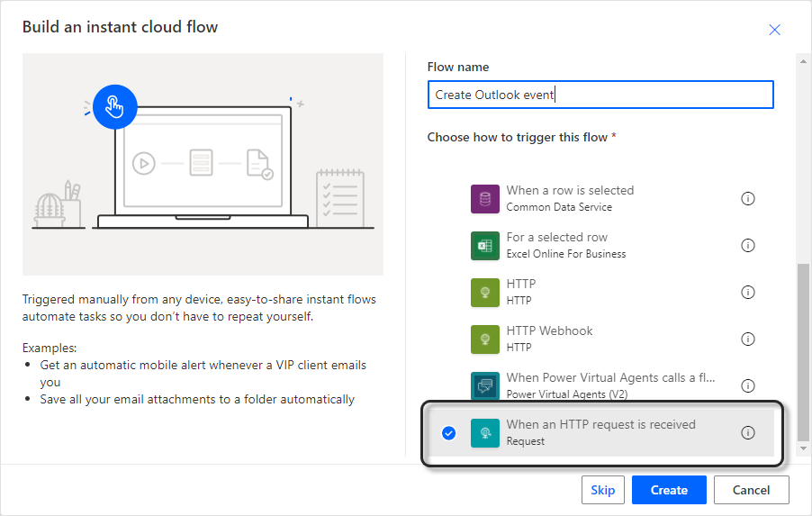Click the 'Excel Online For Business' subtitle
The image size is (812, 516).
coord(566,254)
